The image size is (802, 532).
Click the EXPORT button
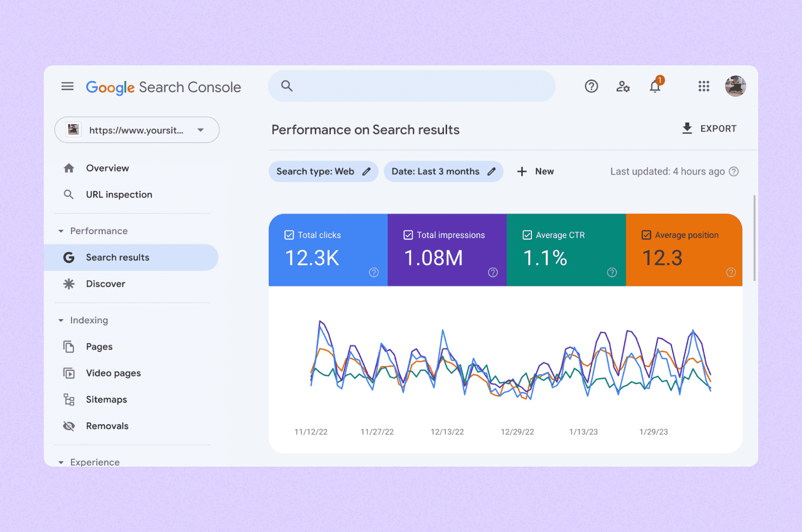click(x=709, y=129)
